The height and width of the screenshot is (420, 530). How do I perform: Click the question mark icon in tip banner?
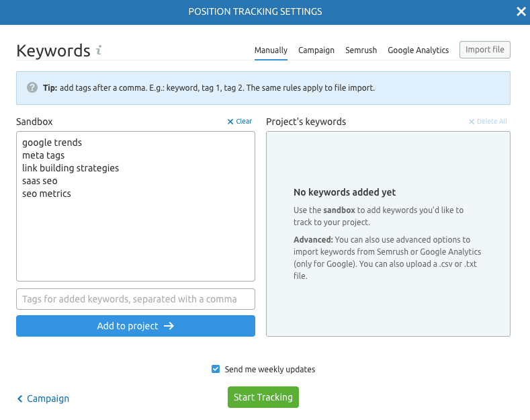32,88
